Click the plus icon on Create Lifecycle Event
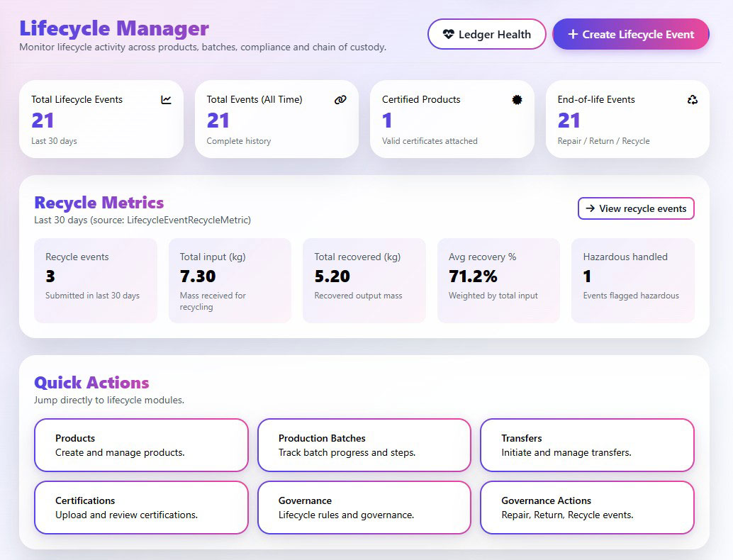733x560 pixels. (573, 34)
